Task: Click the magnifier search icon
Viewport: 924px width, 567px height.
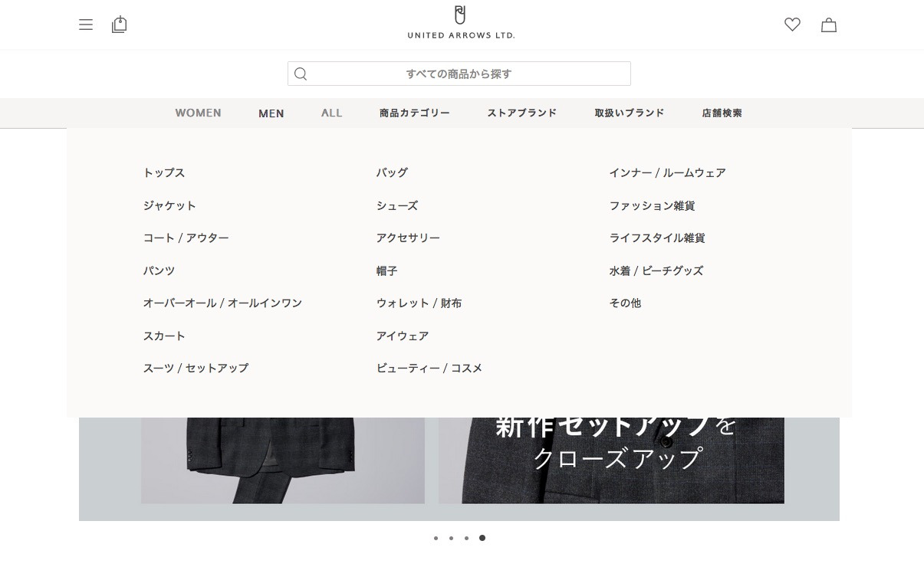Action: (301, 74)
